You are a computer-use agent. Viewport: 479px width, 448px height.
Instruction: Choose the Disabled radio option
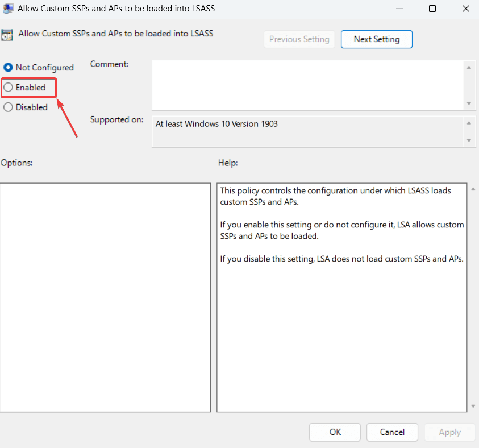pyautogui.click(x=9, y=107)
